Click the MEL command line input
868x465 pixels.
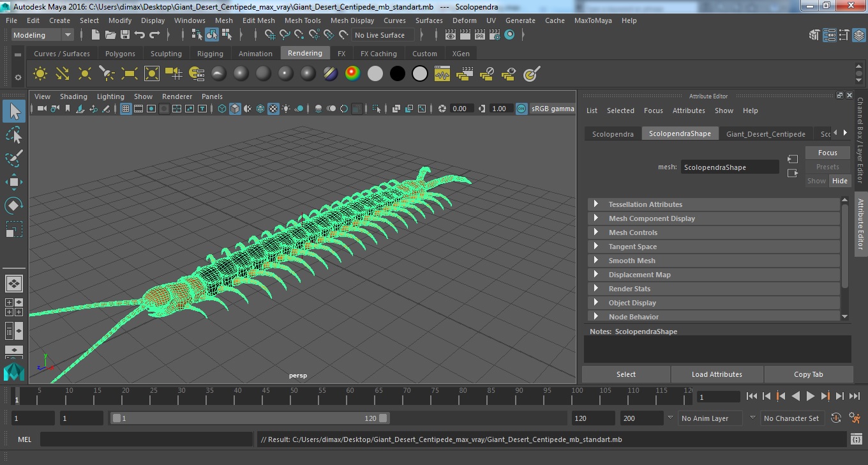click(146, 439)
